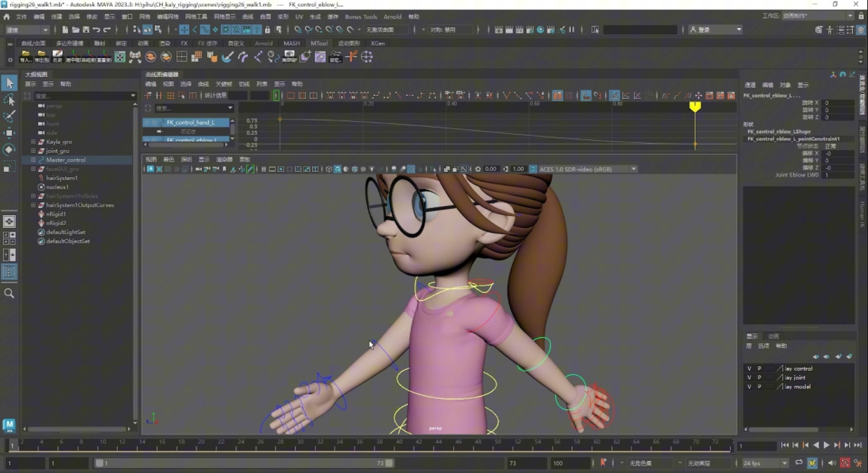The image size is (868, 473).
Task: Click the Outliner search field
Action: click(x=84, y=96)
